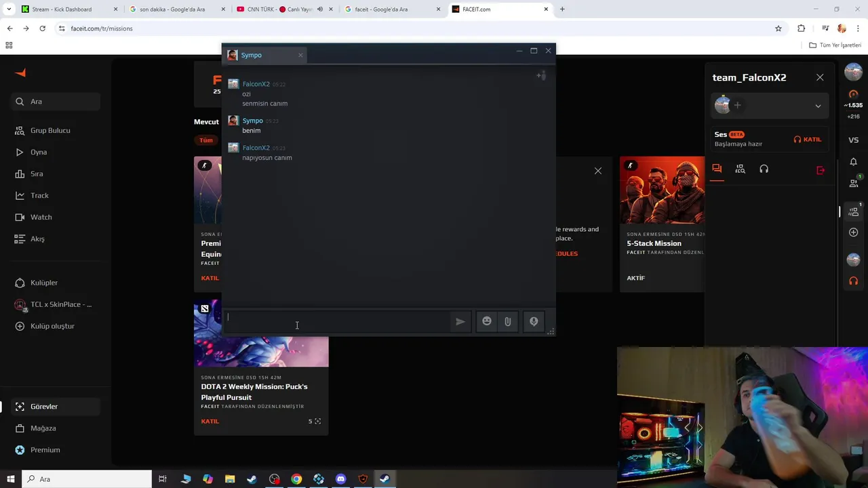Open the Chrome apps grid shortcut
This screenshot has height=488, width=868.
point(9,45)
